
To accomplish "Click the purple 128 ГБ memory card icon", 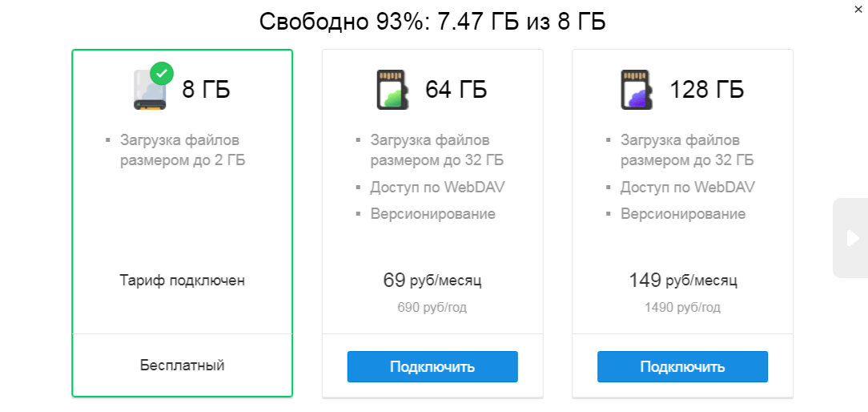I will pos(637,89).
